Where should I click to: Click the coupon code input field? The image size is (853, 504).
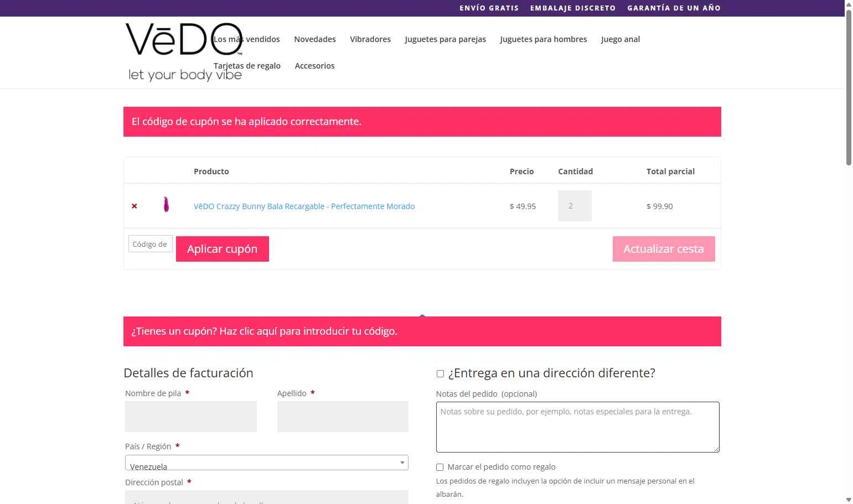tap(151, 244)
